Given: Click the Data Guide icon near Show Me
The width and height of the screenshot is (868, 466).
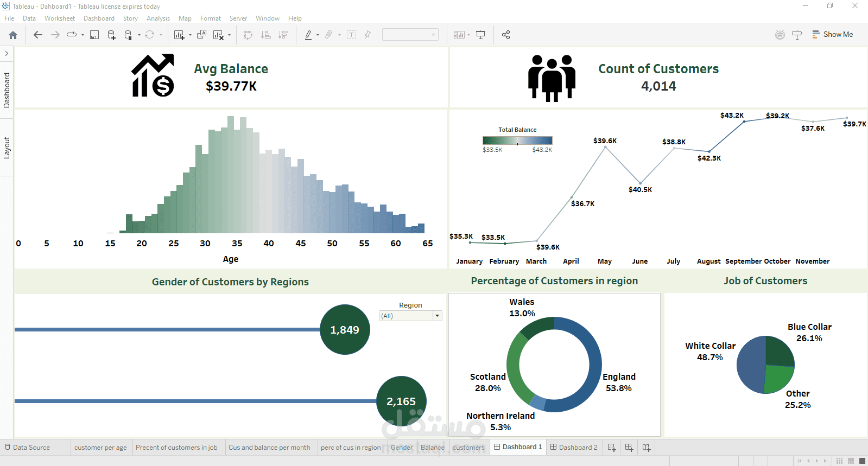Looking at the screenshot, I should 780,35.
